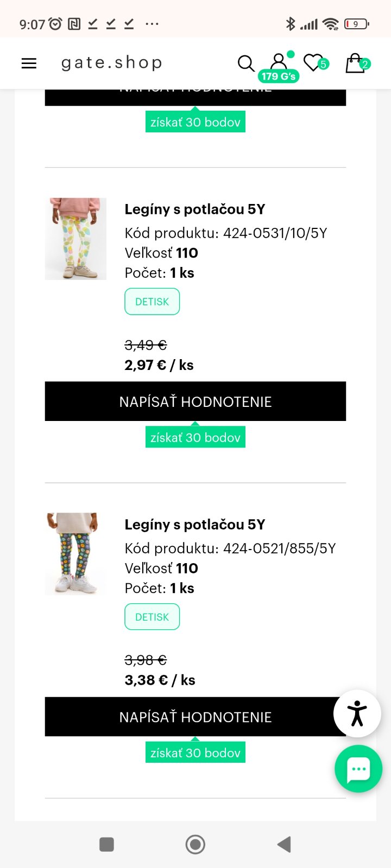Tap the search magnifier icon
The image size is (391, 868).
point(246,63)
